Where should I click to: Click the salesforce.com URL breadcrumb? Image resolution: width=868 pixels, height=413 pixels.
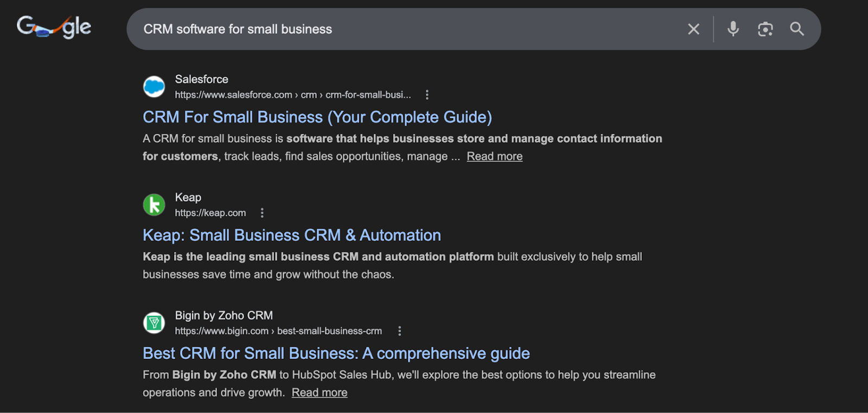tap(293, 95)
